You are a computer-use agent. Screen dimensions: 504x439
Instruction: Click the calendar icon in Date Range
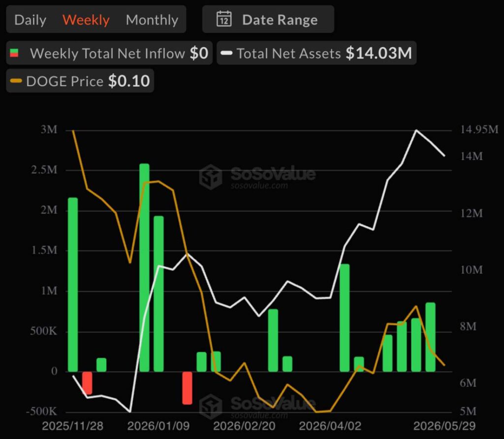tap(224, 19)
